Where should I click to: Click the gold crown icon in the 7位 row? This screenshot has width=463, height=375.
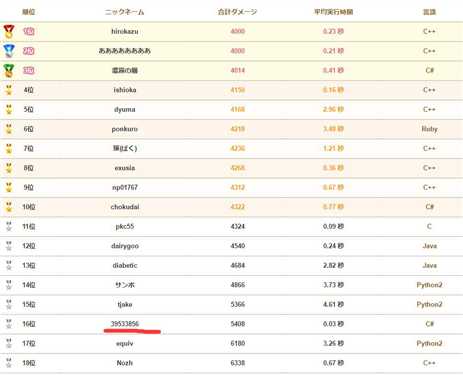9,148
